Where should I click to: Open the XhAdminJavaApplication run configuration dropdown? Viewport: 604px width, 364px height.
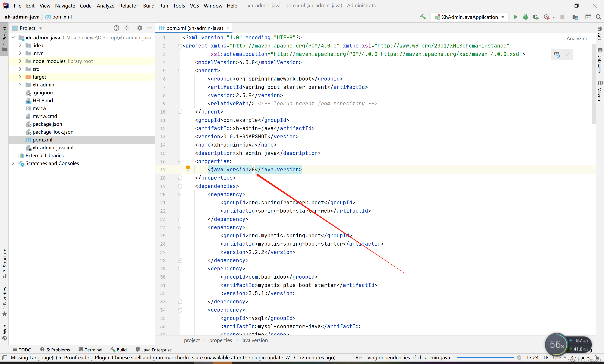point(469,17)
